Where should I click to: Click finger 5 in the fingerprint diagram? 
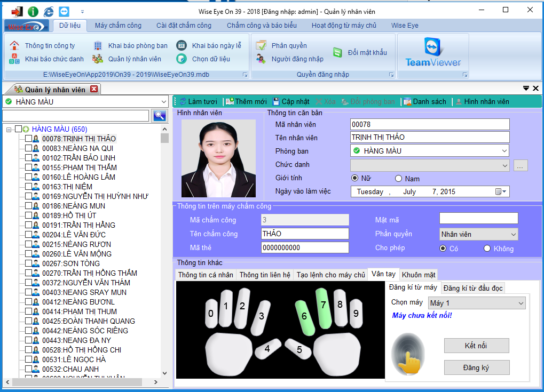[x=299, y=350]
